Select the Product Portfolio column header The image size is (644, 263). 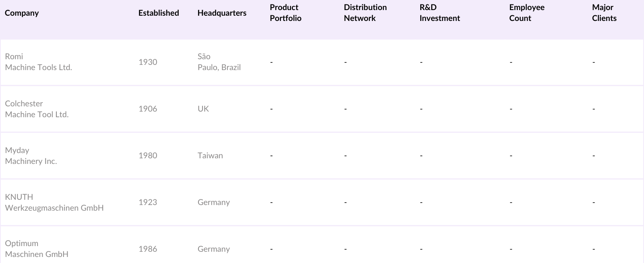pos(285,13)
